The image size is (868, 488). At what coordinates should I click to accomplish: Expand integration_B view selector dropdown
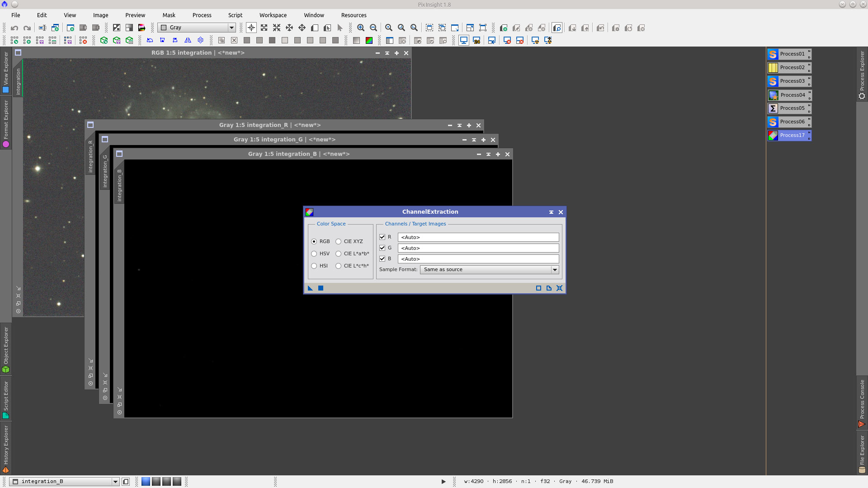point(115,482)
